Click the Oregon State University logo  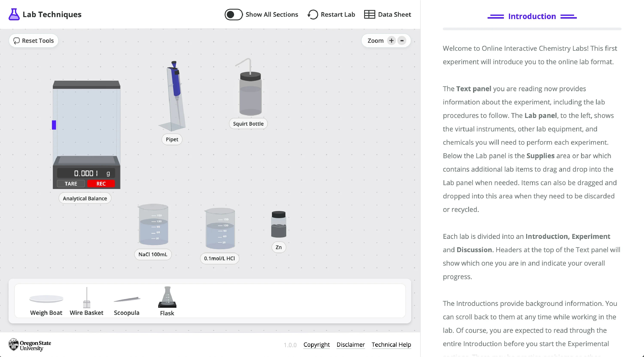click(x=30, y=345)
